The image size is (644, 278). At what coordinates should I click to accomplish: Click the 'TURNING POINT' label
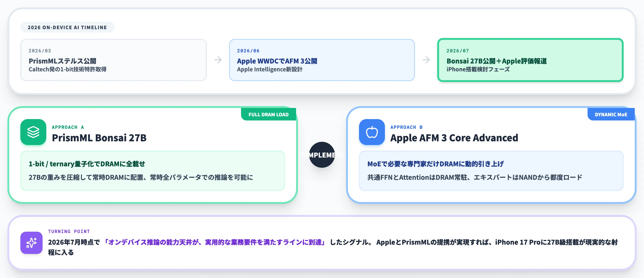(x=69, y=231)
